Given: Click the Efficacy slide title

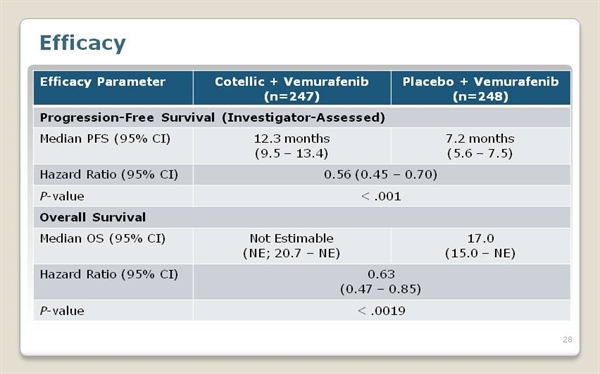Looking at the screenshot, I should tap(83, 43).
